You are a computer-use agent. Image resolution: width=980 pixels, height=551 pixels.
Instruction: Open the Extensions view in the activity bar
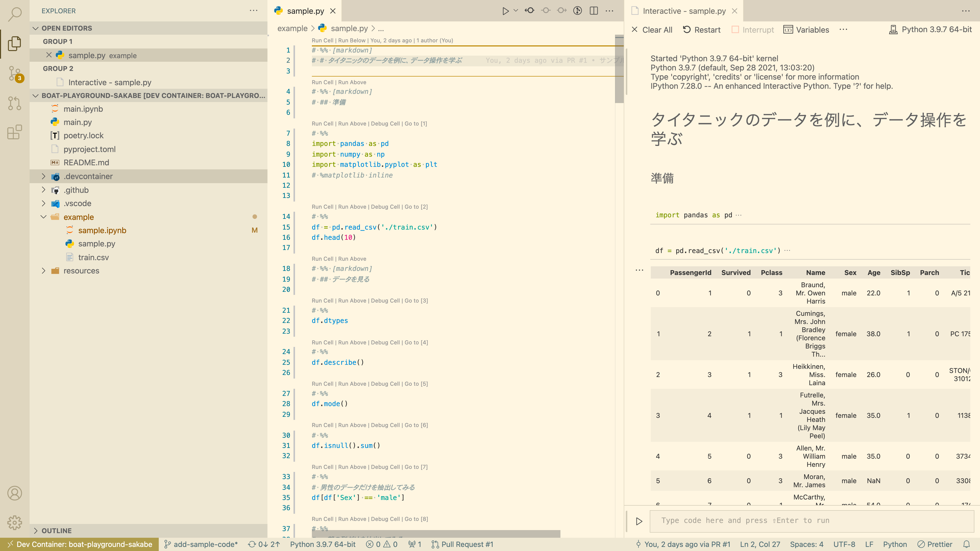coord(15,132)
